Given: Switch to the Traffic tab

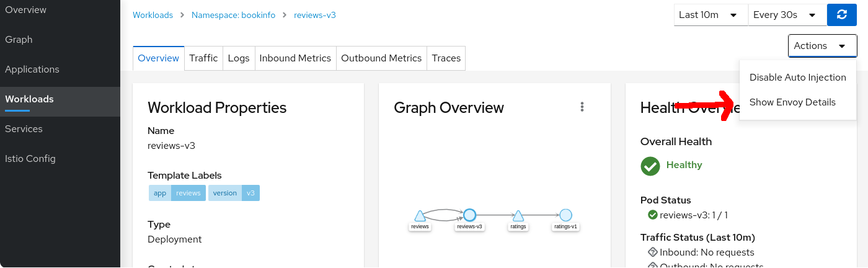Looking at the screenshot, I should pos(203,58).
